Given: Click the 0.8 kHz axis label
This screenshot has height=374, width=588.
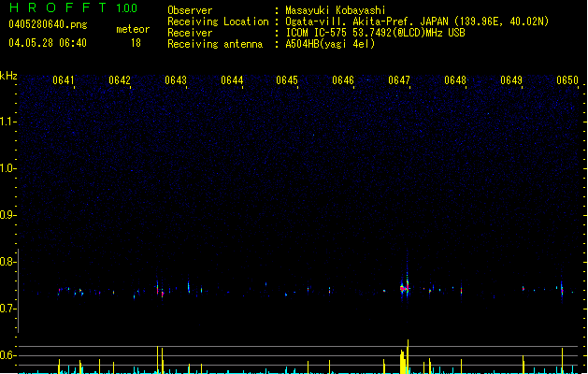Looking at the screenshot, I should [7, 262].
